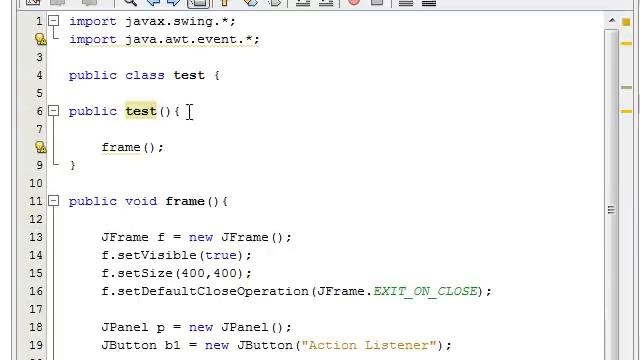Click the highlighted test constructor name
Image resolution: width=640 pixels, height=360 pixels.
141,111
